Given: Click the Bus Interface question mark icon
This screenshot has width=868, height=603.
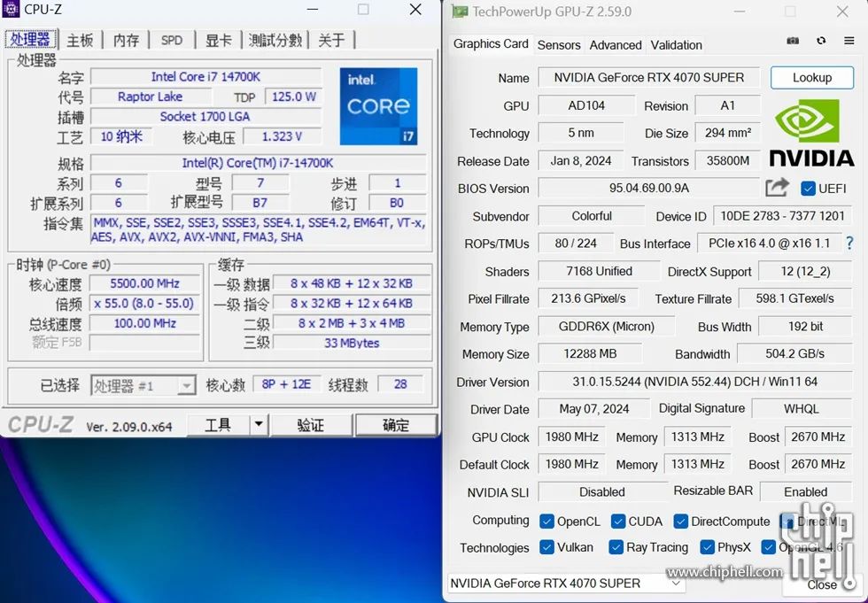Looking at the screenshot, I should coord(849,243).
